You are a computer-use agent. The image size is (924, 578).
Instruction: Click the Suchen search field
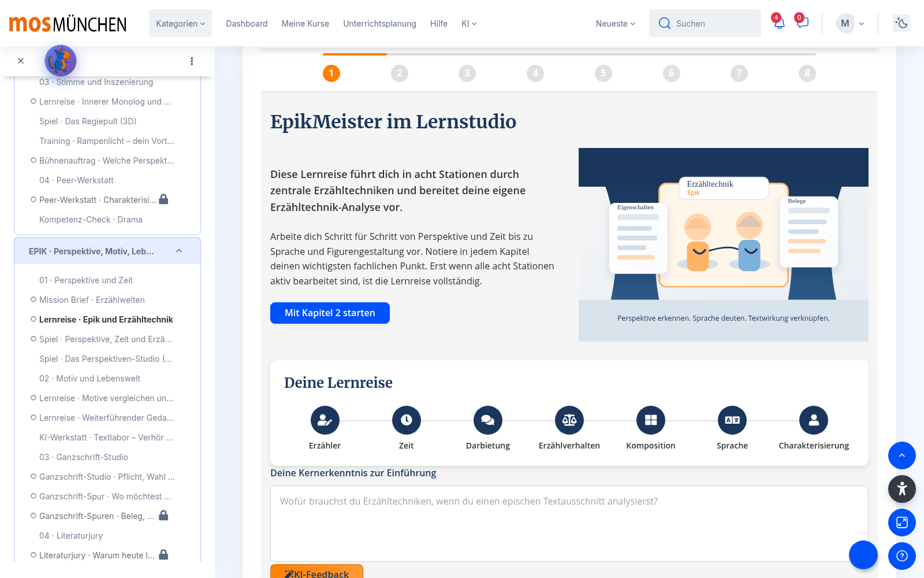click(705, 23)
